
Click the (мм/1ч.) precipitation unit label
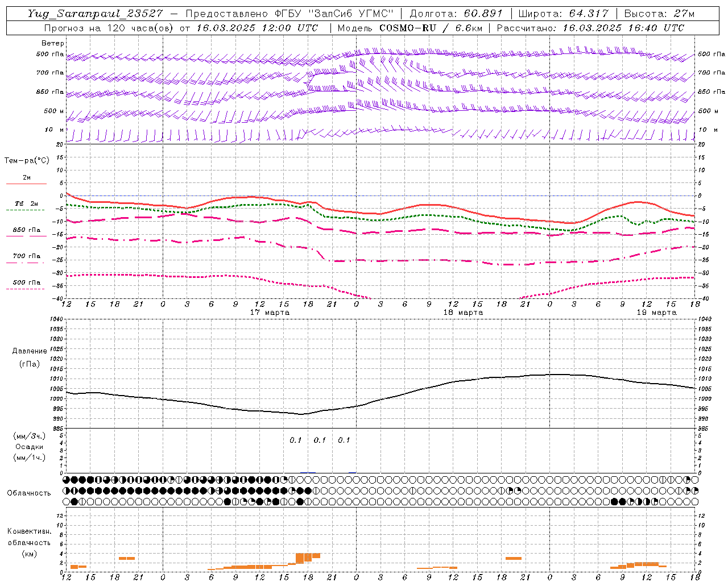click(x=30, y=458)
